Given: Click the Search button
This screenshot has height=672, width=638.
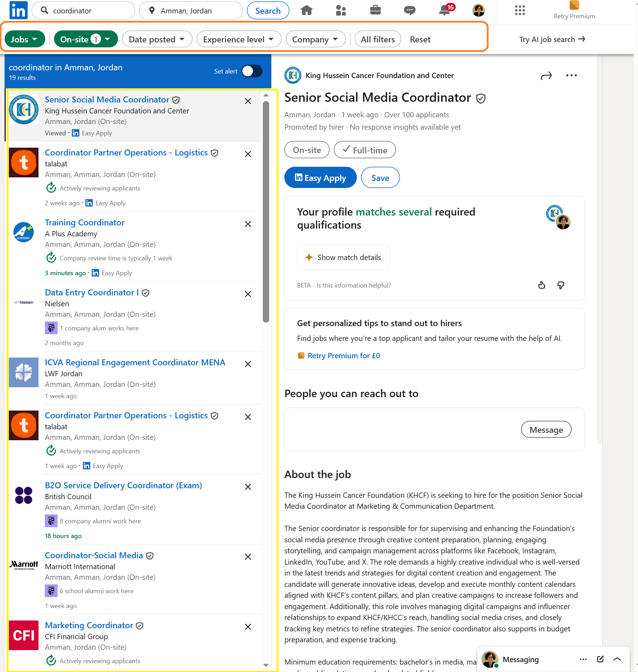Looking at the screenshot, I should tap(268, 11).
